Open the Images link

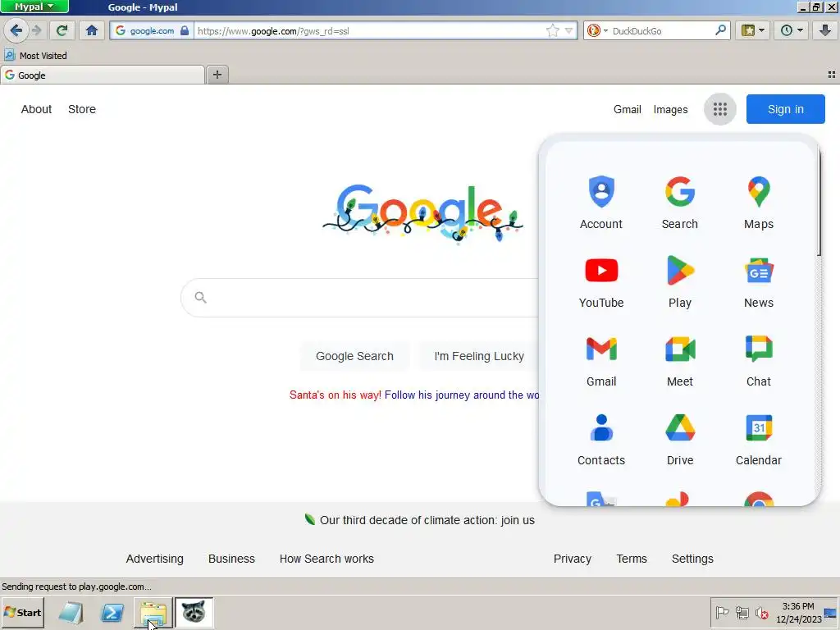tap(670, 109)
